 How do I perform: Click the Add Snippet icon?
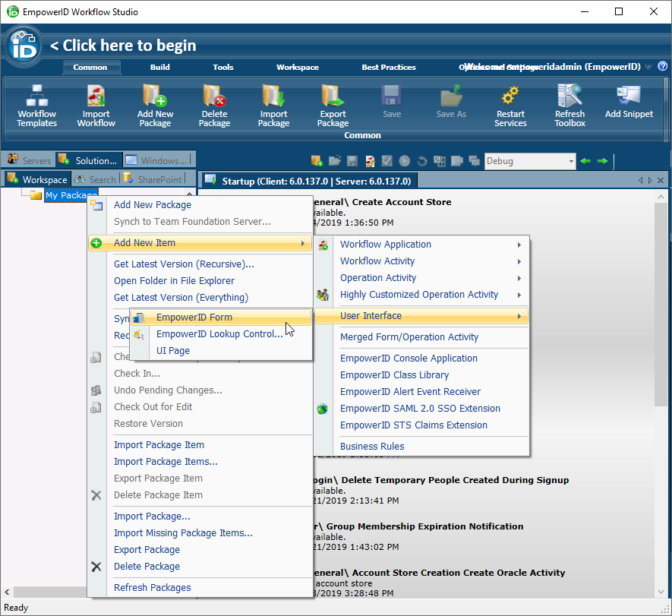pos(629,96)
